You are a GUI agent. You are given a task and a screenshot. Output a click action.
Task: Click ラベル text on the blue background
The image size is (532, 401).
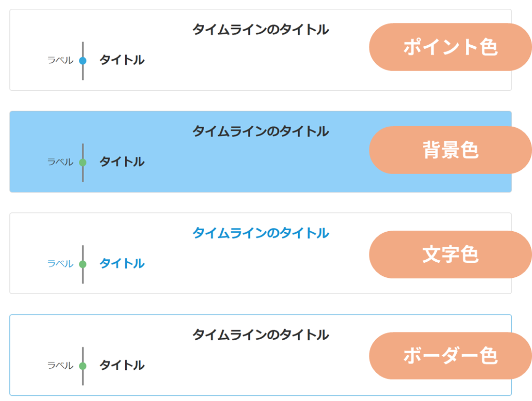click(x=60, y=162)
